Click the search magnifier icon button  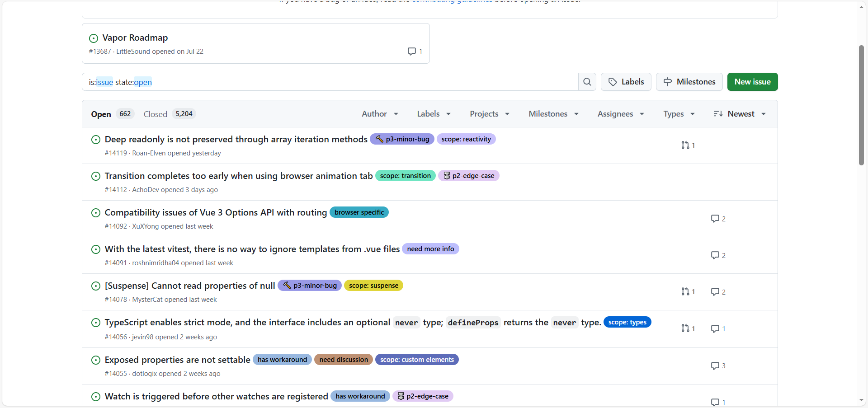tap(587, 82)
